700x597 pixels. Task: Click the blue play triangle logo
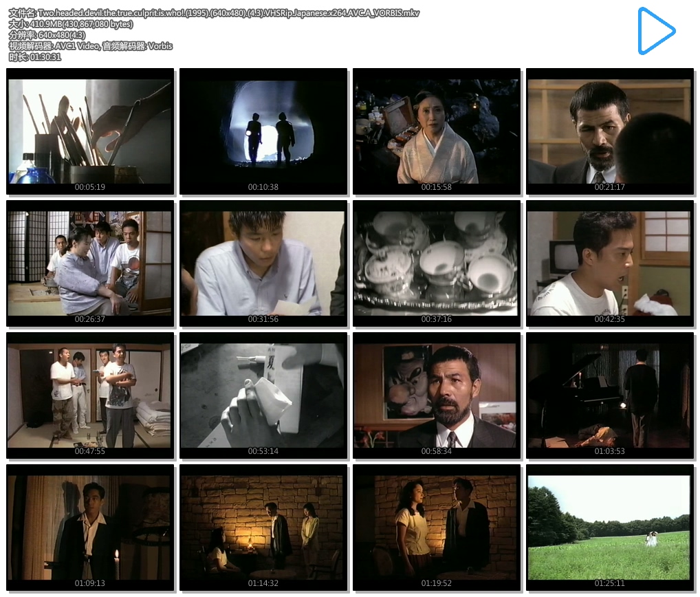coord(655,31)
